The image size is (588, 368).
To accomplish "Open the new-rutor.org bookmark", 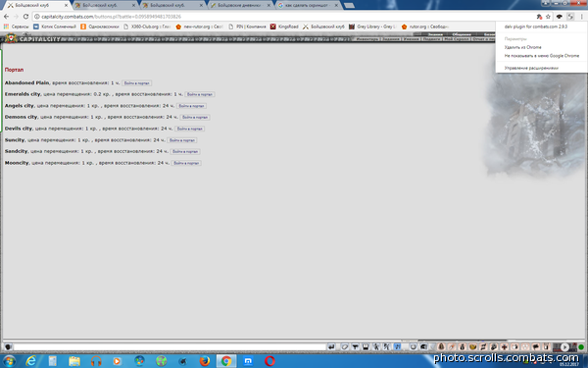I will (199, 26).
